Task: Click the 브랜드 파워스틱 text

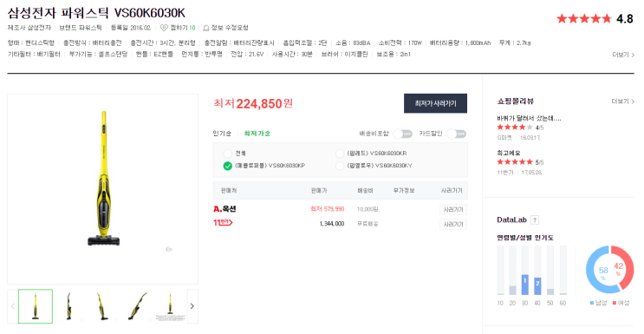Action: click(81, 28)
